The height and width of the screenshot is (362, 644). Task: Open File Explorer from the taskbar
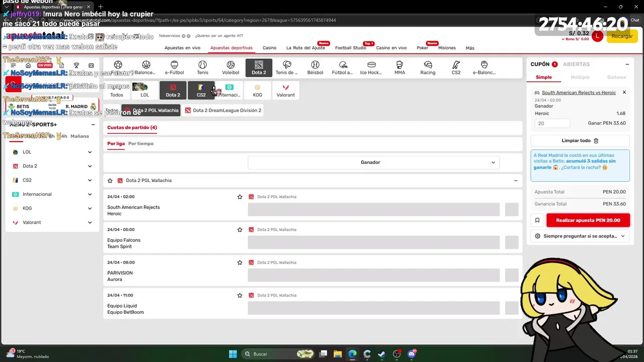pyautogui.click(x=338, y=354)
